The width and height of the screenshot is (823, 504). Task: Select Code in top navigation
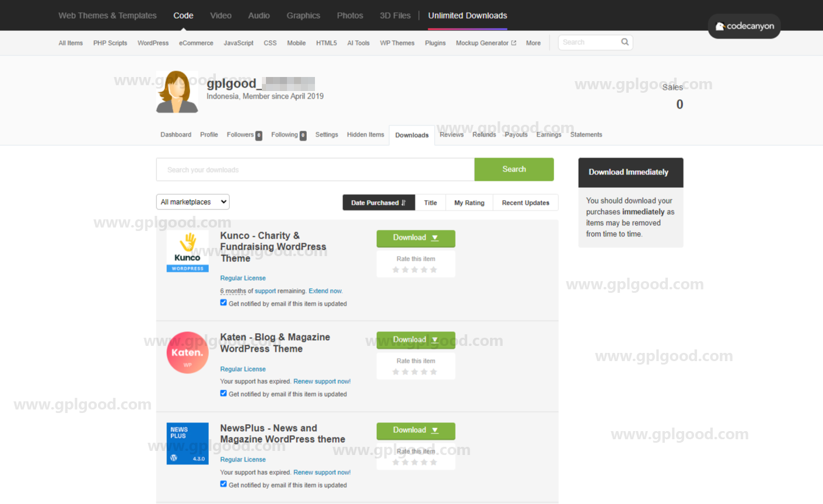pos(183,16)
